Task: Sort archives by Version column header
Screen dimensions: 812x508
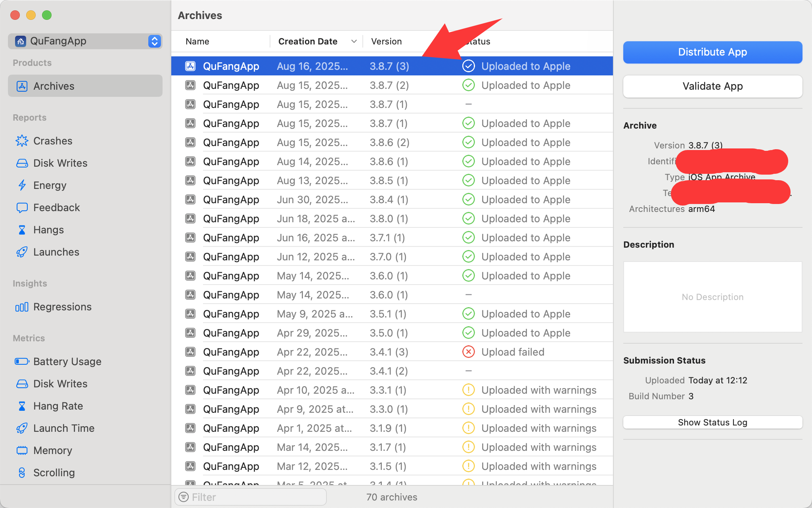Action: point(386,41)
